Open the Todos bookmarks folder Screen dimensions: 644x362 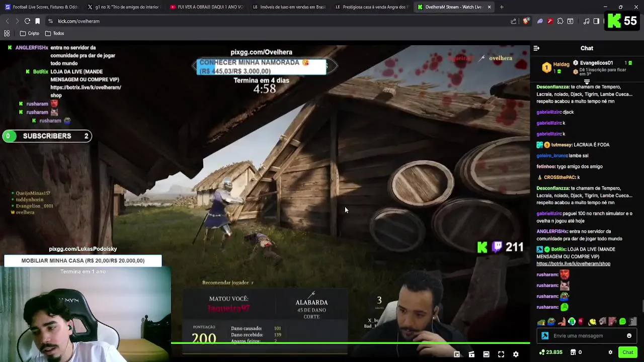[55, 33]
